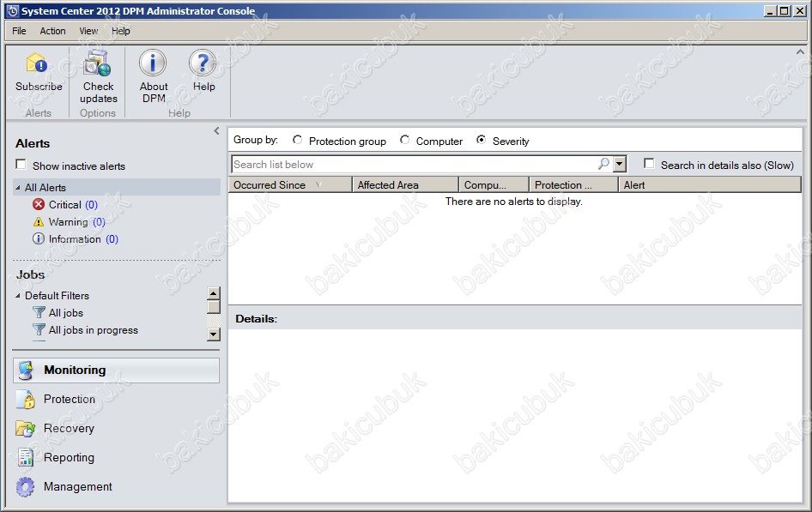Image resolution: width=812 pixels, height=512 pixels.
Task: Switch to the Recovery workspace
Action: click(x=116, y=428)
